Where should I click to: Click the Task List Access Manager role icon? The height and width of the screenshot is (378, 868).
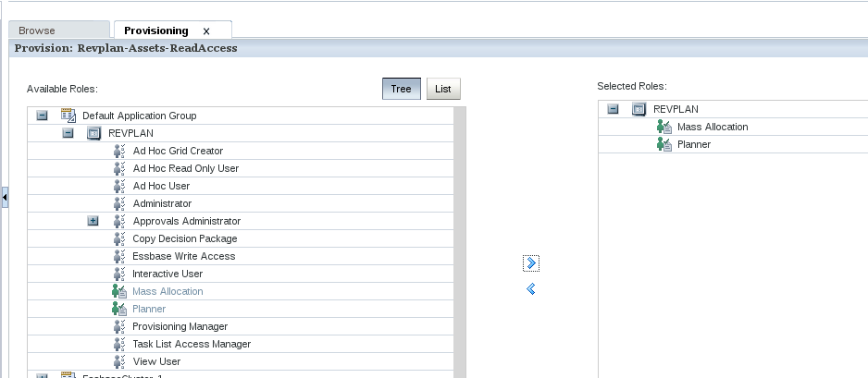[119, 345]
